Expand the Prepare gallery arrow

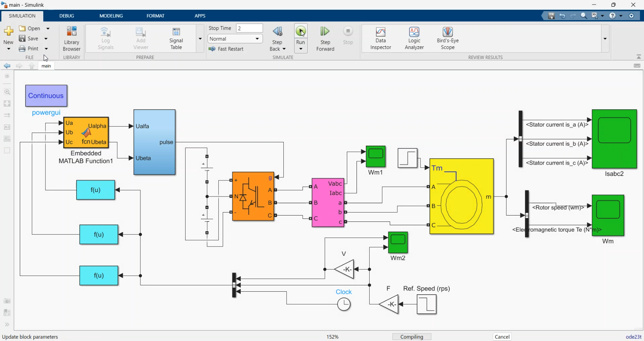tap(200, 38)
